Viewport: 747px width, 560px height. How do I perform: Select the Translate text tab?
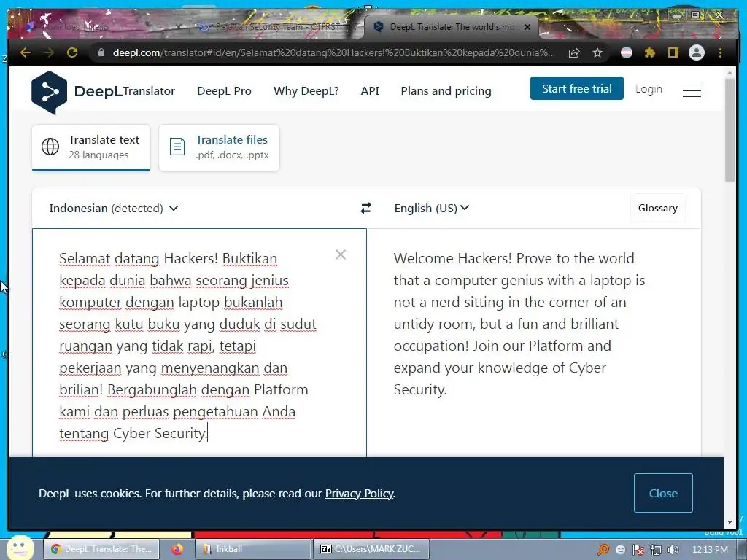click(x=91, y=147)
